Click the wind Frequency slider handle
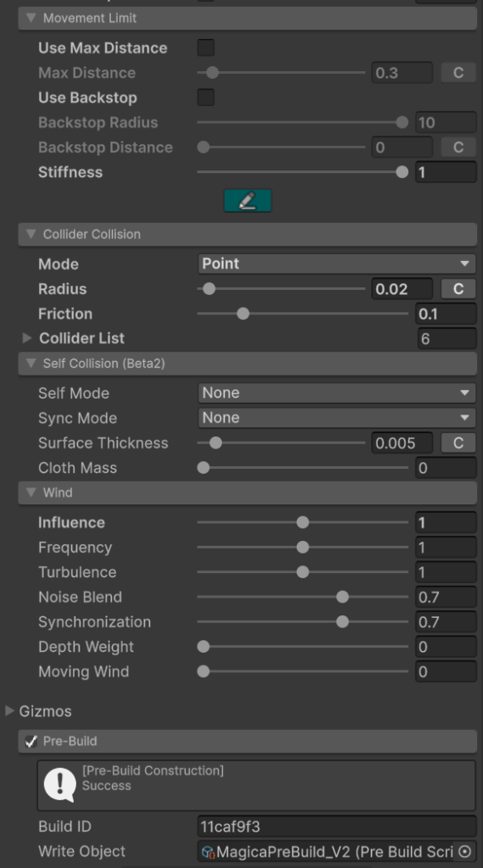483x868 pixels. 303,547
